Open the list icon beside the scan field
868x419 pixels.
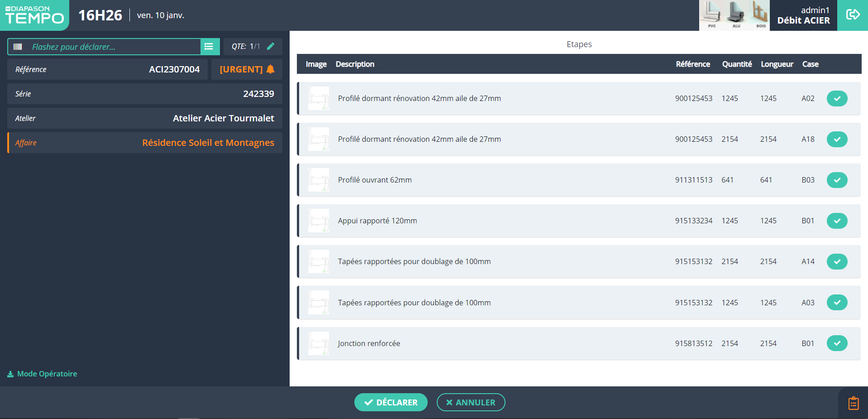[x=209, y=47]
